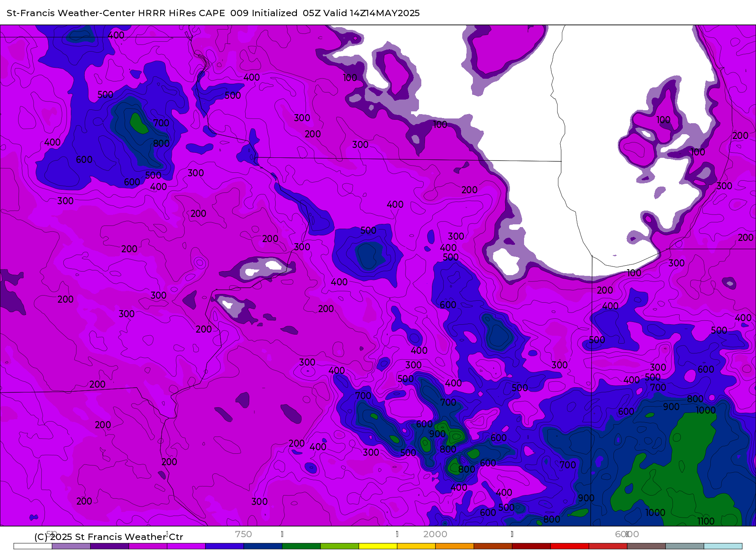Image resolution: width=756 pixels, height=551 pixels.
Task: Click the '(C) 2025 St Francis Weather Ctr' copyright
Action: (x=109, y=537)
